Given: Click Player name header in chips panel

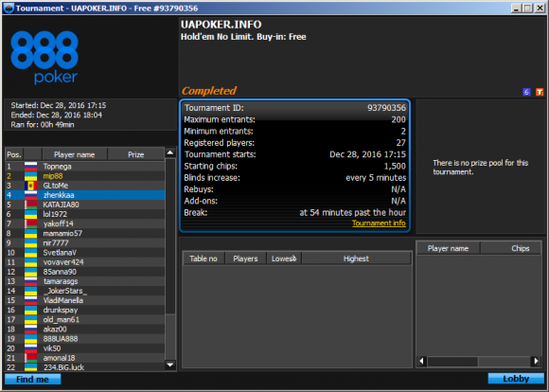Looking at the screenshot, I should 448,248.
